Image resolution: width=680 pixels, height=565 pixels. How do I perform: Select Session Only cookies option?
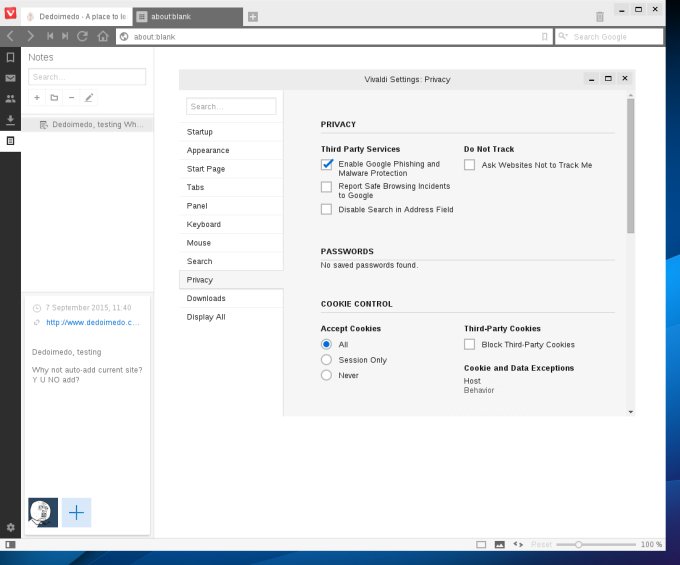(x=326, y=360)
